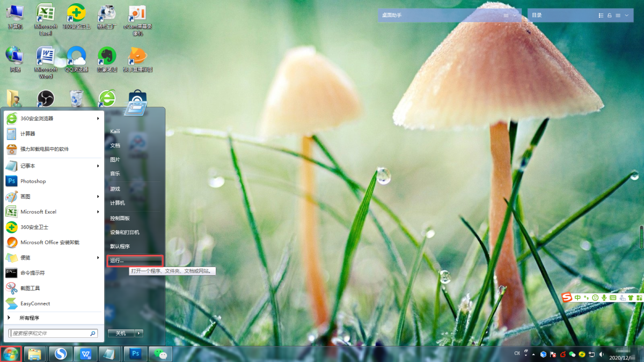Viewport: 644px width, 362px height.
Task: Open 控制面板 from the Start menu
Action: tap(120, 218)
